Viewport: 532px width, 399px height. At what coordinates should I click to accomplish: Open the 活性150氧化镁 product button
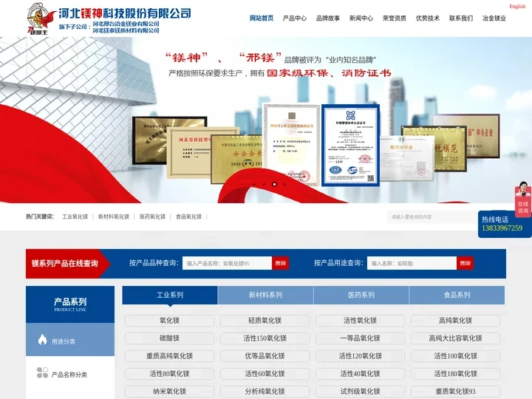265,338
